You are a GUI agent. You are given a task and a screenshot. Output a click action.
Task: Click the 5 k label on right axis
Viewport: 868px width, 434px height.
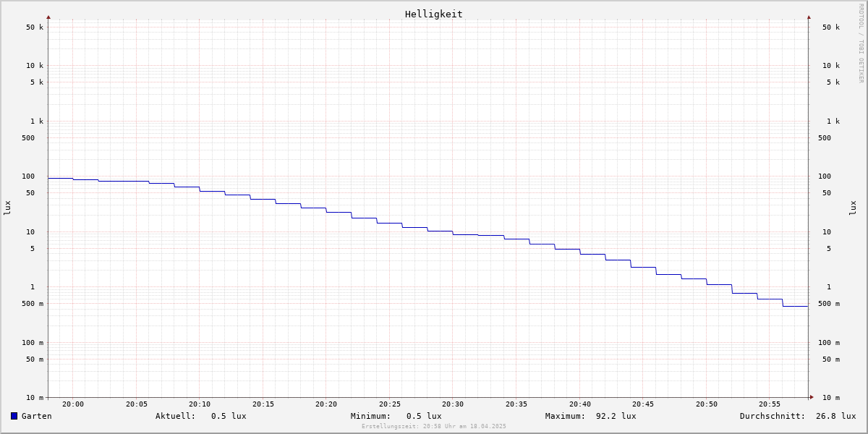point(833,82)
